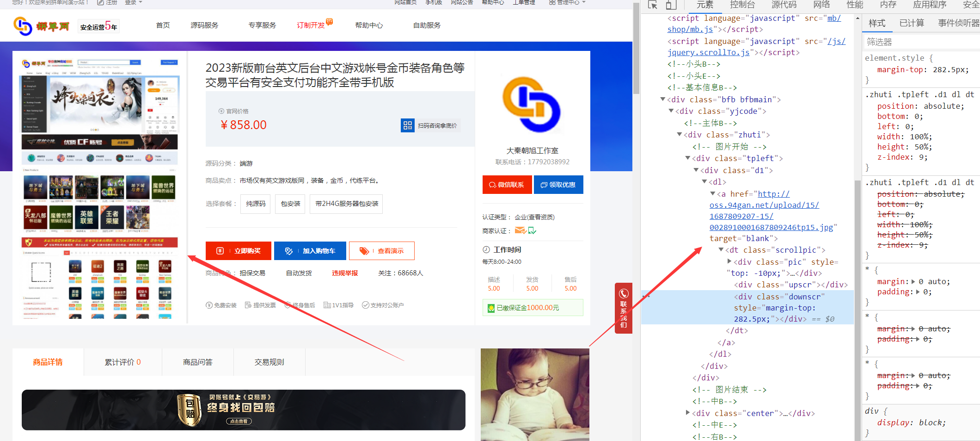980x441 pixels.
Task: Open 订制开发 in the main navigation
Action: pyautogui.click(x=311, y=25)
